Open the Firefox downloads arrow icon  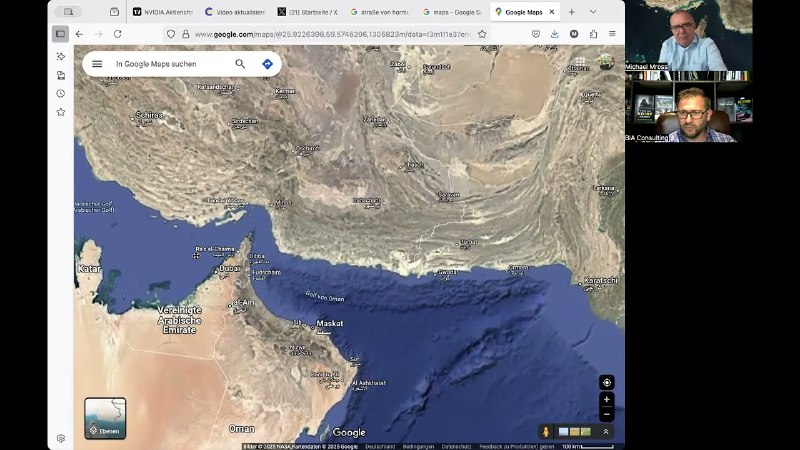(x=555, y=34)
